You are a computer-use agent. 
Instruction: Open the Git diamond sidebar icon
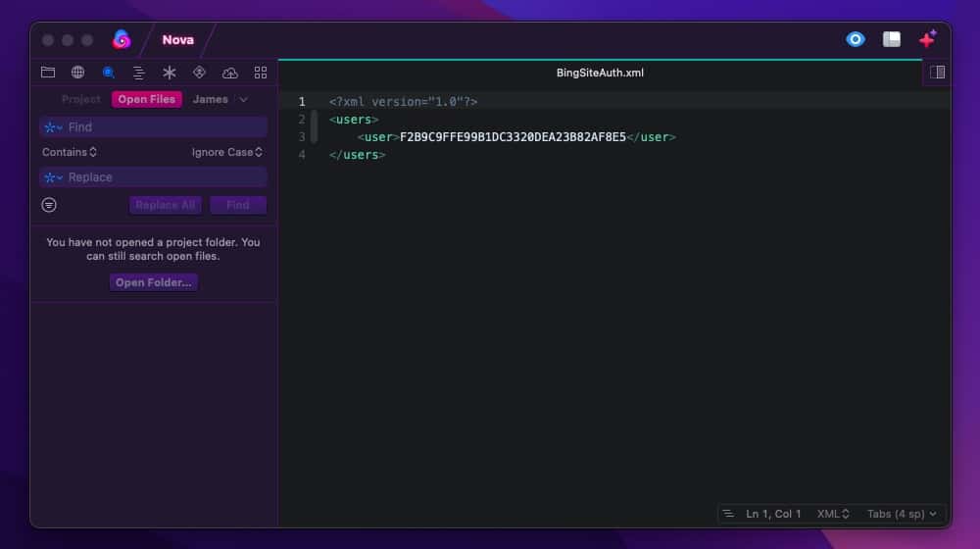(199, 73)
